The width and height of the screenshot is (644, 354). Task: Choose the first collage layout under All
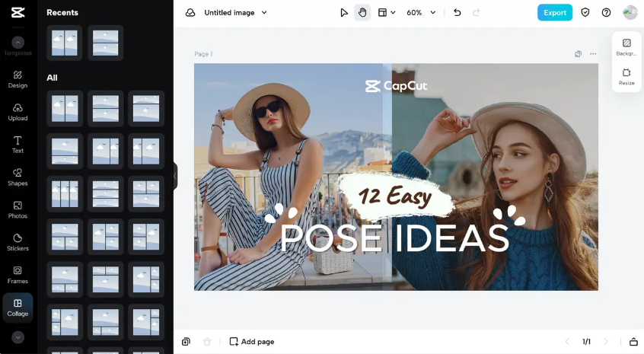tap(65, 108)
